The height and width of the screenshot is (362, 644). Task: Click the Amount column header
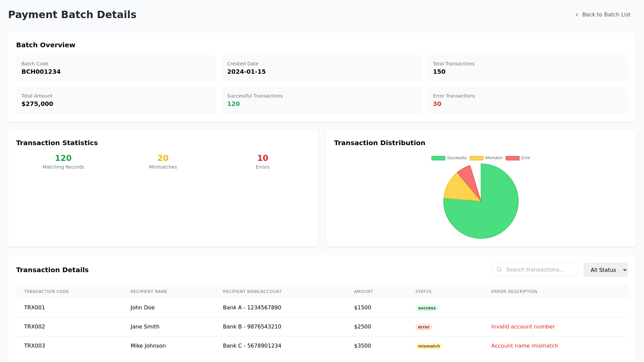(363, 292)
